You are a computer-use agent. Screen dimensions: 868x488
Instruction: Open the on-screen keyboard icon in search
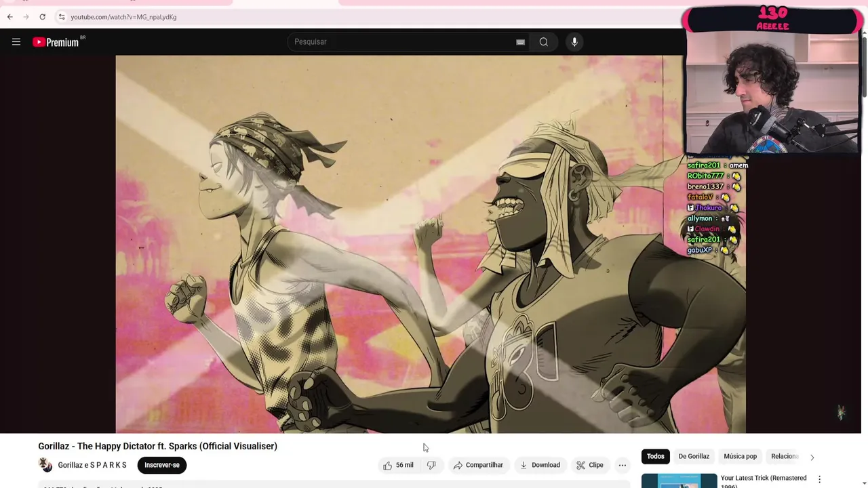(x=520, y=42)
